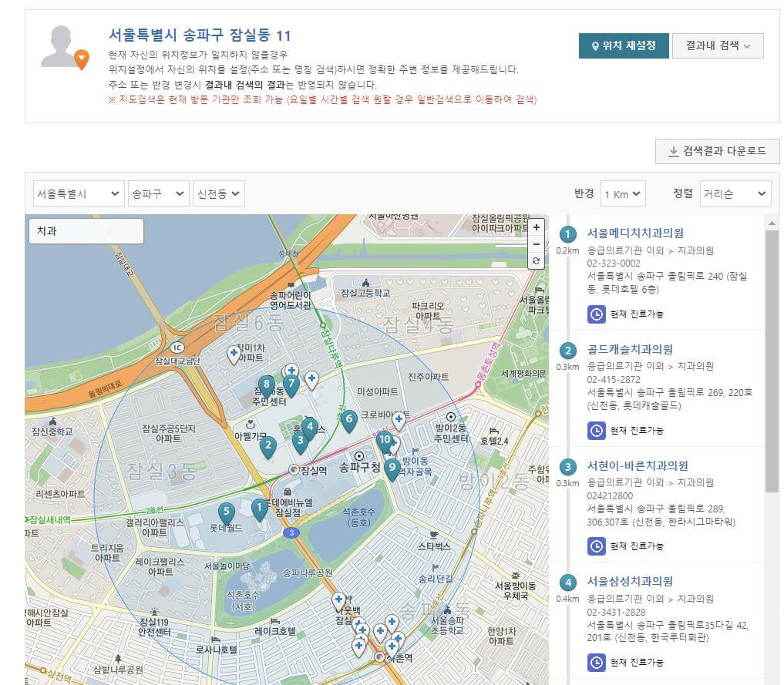This screenshot has width=784, height=685.
Task: Select map marker 10 near 방이동
Action: coord(385,441)
